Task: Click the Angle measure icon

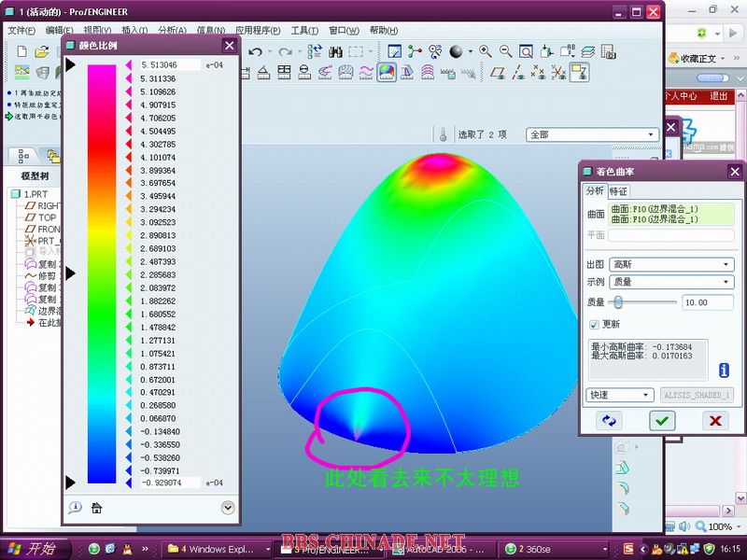Action: click(x=263, y=73)
